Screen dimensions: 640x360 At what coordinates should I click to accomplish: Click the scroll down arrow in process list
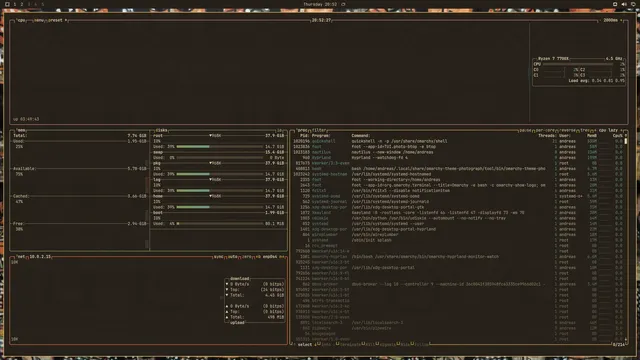626,340
